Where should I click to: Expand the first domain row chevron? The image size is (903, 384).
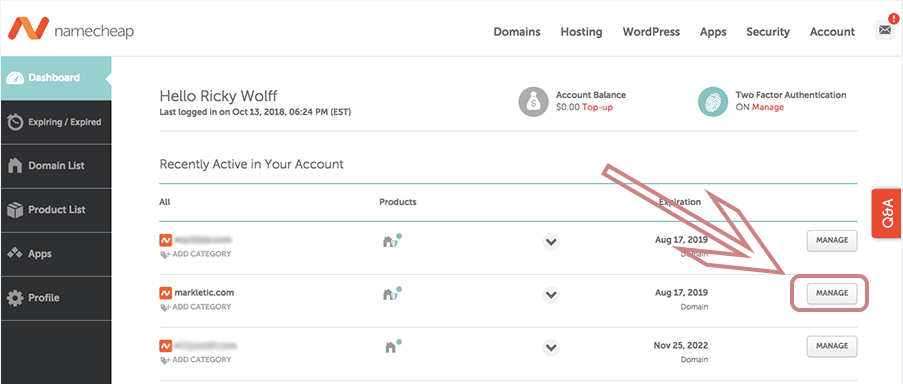[551, 242]
